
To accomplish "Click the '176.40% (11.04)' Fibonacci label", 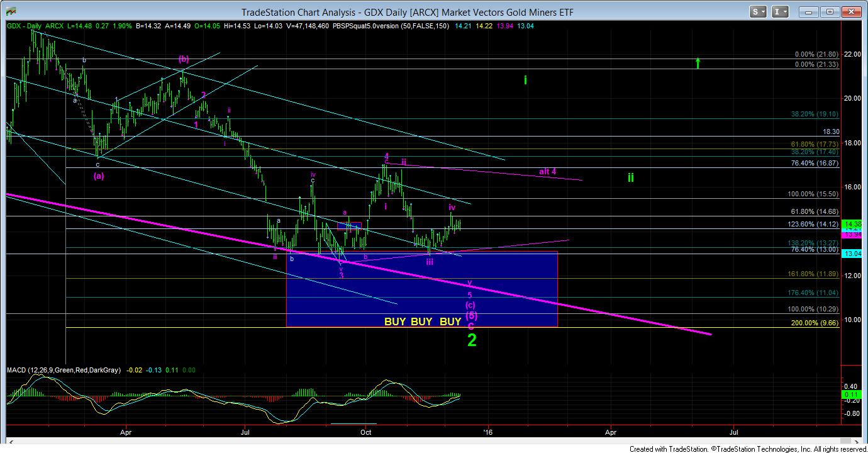I will (x=814, y=293).
